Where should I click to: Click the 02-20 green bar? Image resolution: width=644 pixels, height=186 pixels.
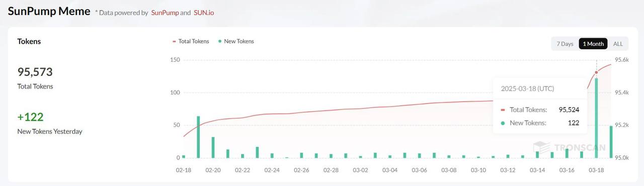click(x=213, y=147)
